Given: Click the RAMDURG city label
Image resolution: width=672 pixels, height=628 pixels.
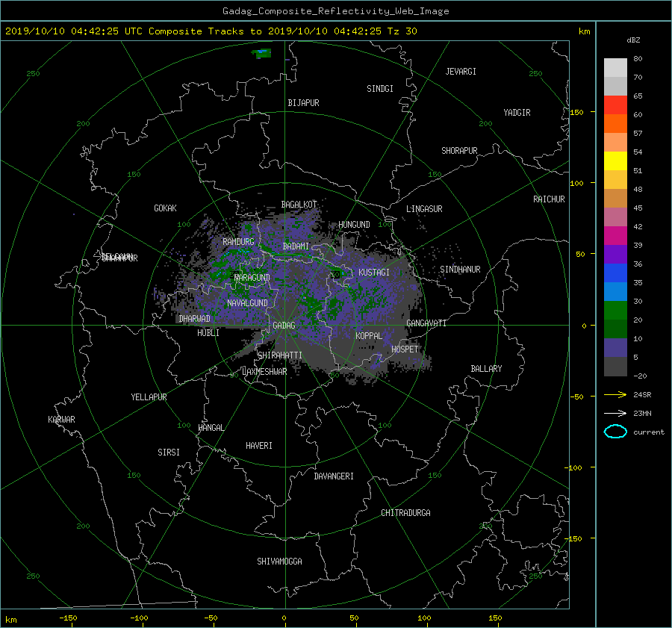Looking at the screenshot, I should point(238,242).
